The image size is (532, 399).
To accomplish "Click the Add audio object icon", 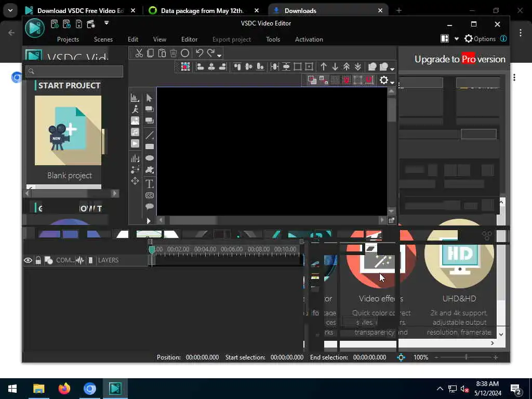I will pos(135,132).
